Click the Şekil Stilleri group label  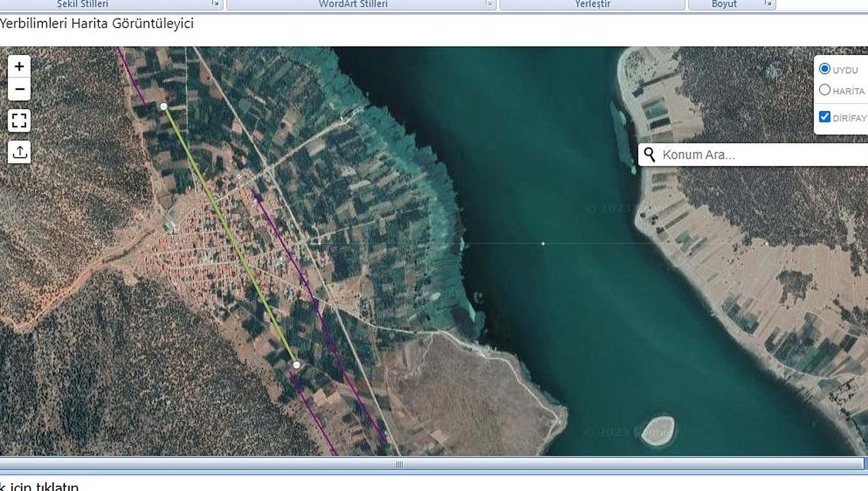(82, 4)
